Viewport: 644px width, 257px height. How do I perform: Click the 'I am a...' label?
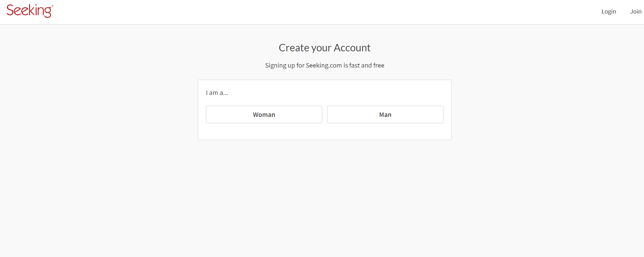pos(217,93)
